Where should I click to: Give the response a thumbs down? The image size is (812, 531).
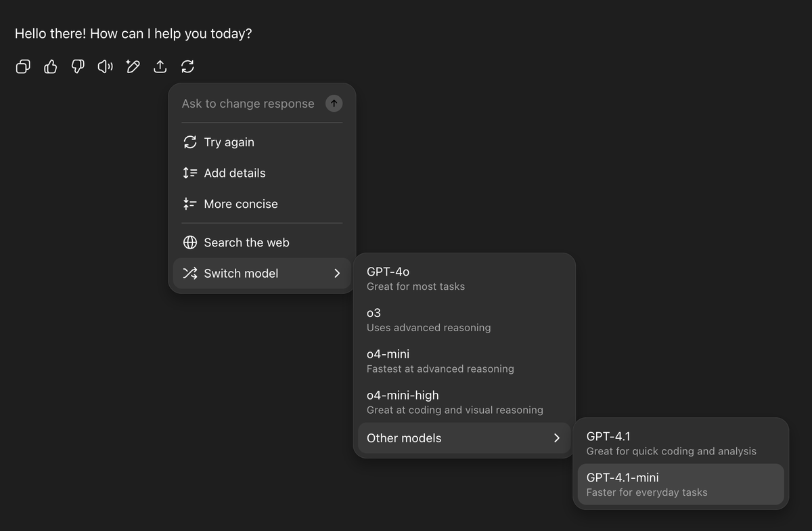[x=78, y=66]
